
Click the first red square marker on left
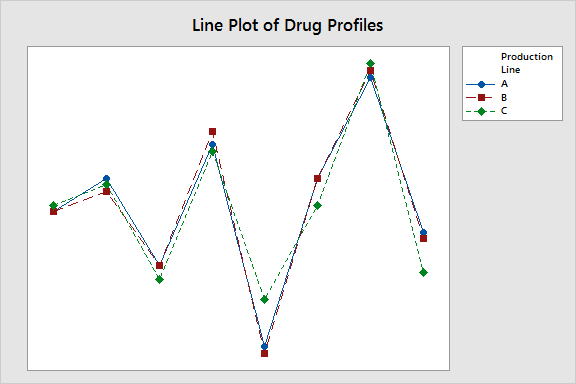(53, 212)
